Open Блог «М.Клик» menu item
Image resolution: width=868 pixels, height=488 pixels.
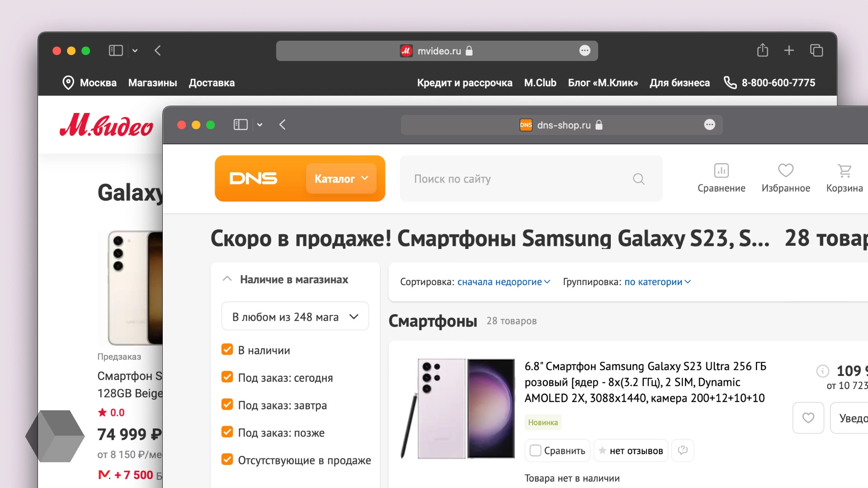[x=603, y=83]
